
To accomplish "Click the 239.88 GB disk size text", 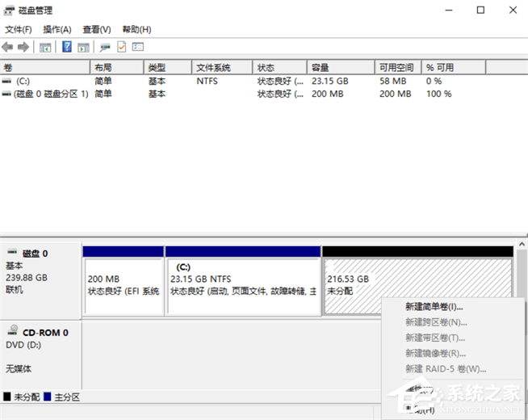I will [27, 278].
